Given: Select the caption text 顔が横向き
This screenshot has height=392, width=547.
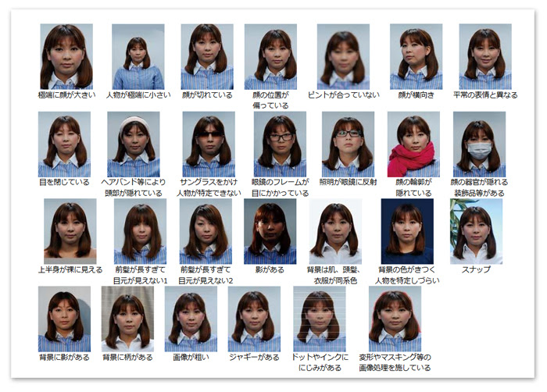Looking at the screenshot, I should pos(417,94).
